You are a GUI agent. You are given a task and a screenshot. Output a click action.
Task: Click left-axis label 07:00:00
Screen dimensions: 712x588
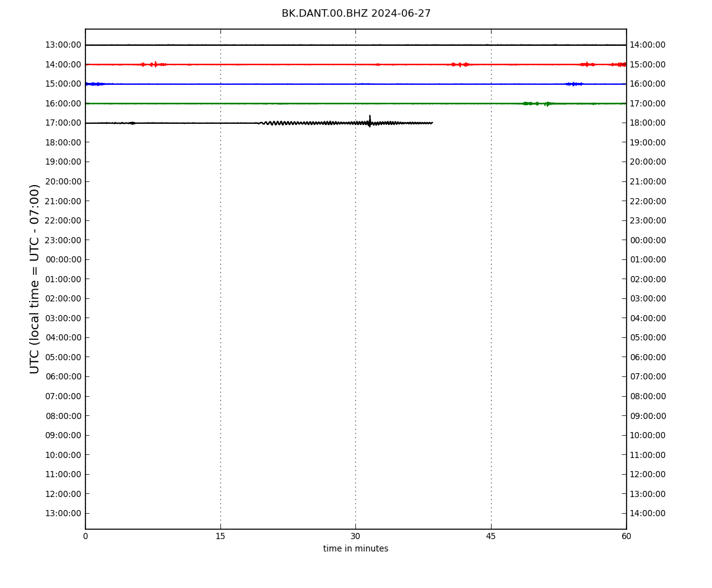tap(63, 396)
